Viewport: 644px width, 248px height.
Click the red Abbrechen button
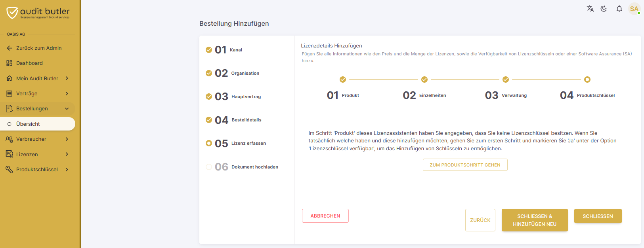tap(325, 216)
